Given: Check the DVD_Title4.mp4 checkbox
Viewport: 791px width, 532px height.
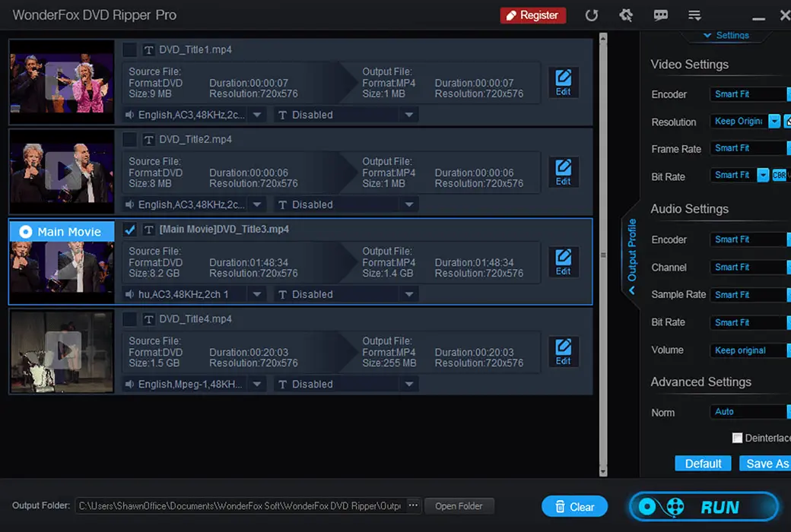Looking at the screenshot, I should tap(129, 319).
